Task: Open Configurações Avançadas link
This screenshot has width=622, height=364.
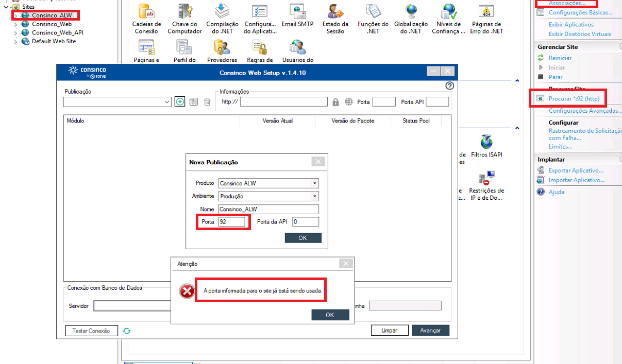Action: [x=584, y=111]
